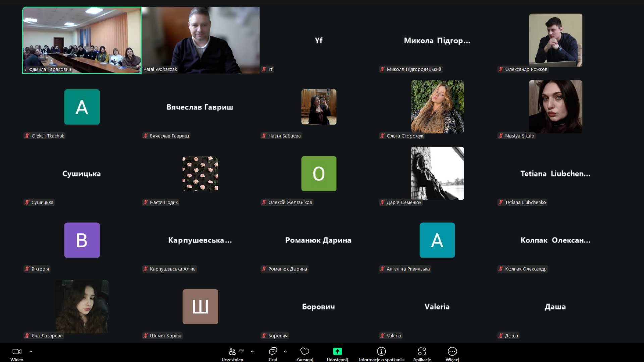
Task: Open the Aplikacje apps icon
Action: 422,351
